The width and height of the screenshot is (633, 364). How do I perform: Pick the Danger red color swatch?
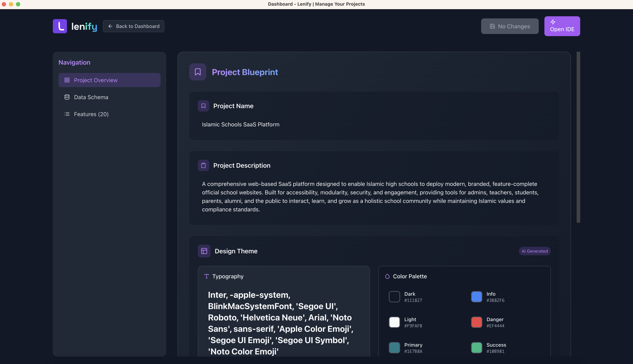coord(477,322)
